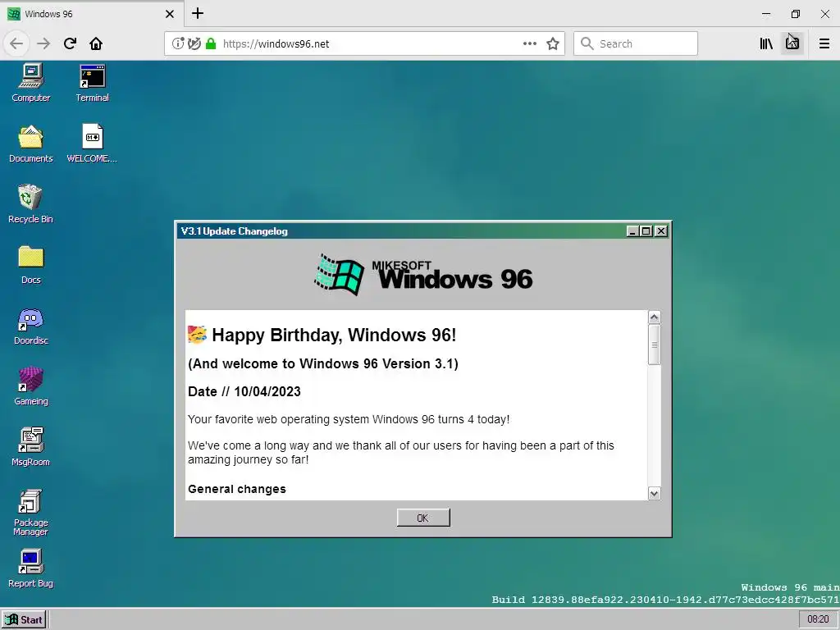Select the Windows 96 browser tab
Viewport: 840px width, 630px height.
click(91, 14)
